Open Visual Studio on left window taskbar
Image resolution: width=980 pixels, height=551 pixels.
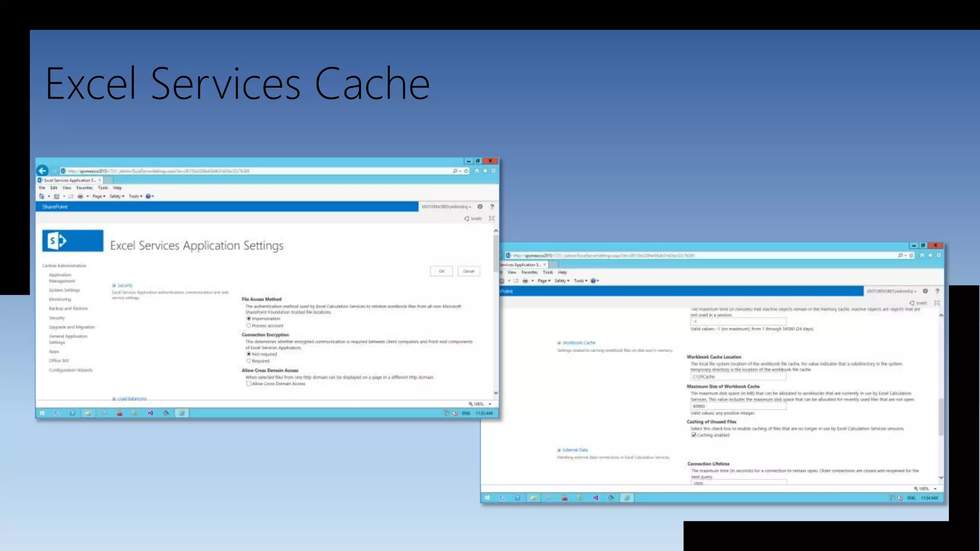tap(150, 413)
